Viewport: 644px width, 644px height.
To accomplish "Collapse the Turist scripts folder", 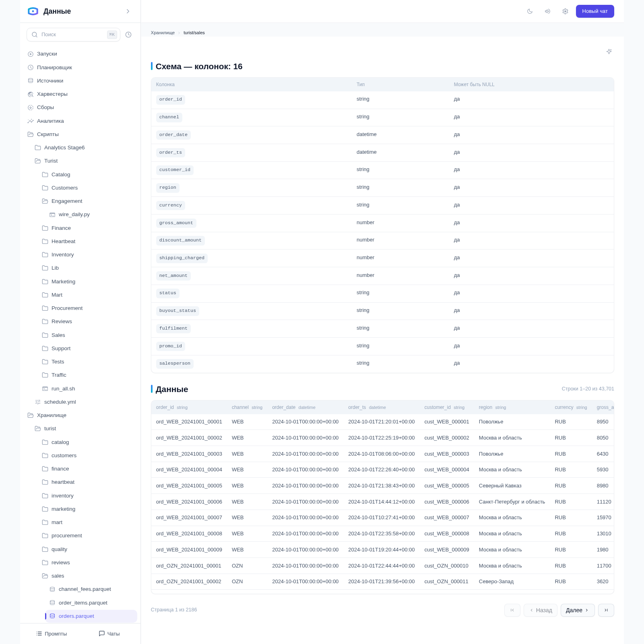I will tap(38, 161).
